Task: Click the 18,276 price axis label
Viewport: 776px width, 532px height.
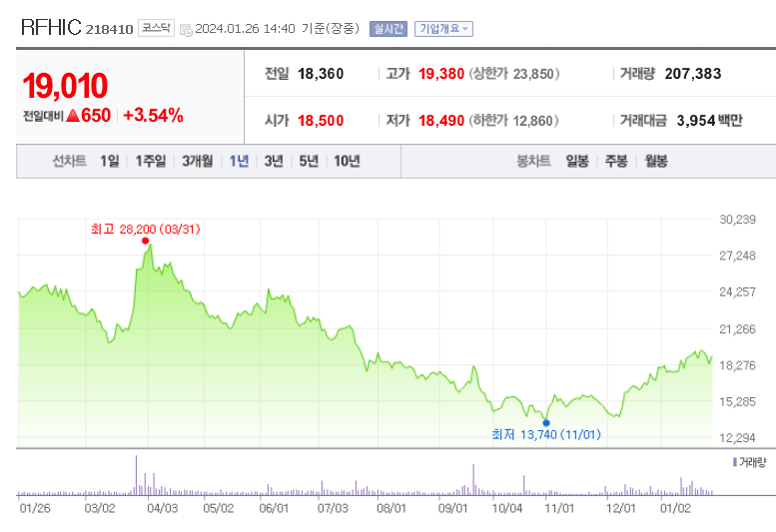Action: point(737,365)
